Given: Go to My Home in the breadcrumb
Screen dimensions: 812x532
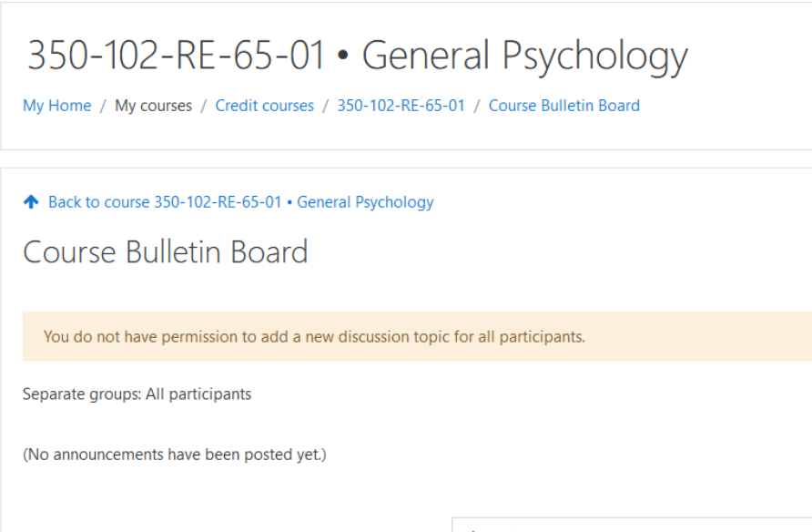Looking at the screenshot, I should pyautogui.click(x=57, y=106).
